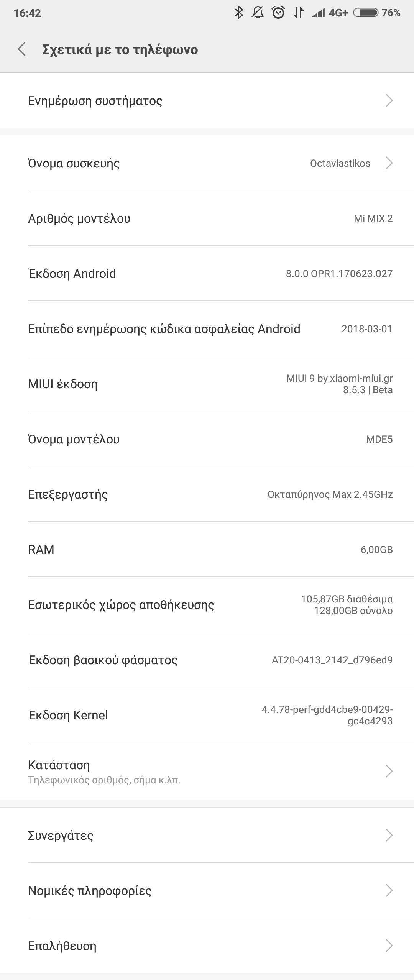This screenshot has width=414, height=980.
Task: Tap the MIUI έκδοση row
Action: (x=207, y=384)
